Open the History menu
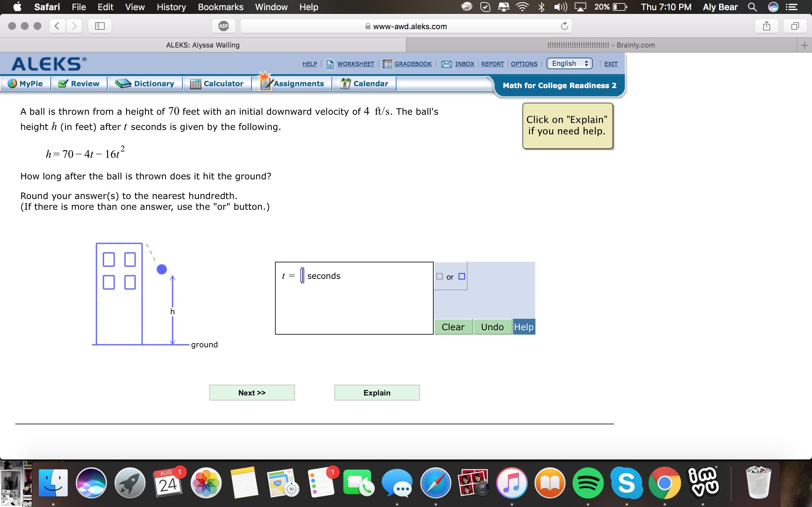 point(171,7)
